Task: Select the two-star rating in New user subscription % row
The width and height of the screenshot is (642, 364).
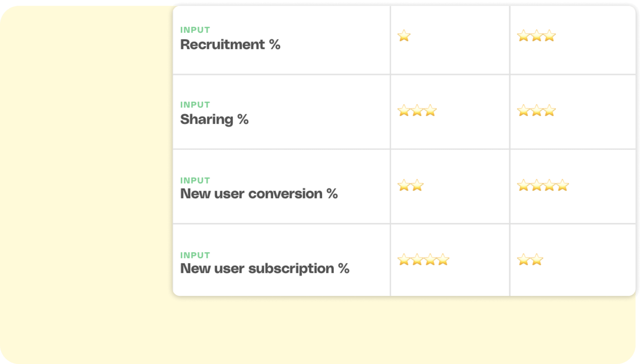Action: pyautogui.click(x=530, y=260)
